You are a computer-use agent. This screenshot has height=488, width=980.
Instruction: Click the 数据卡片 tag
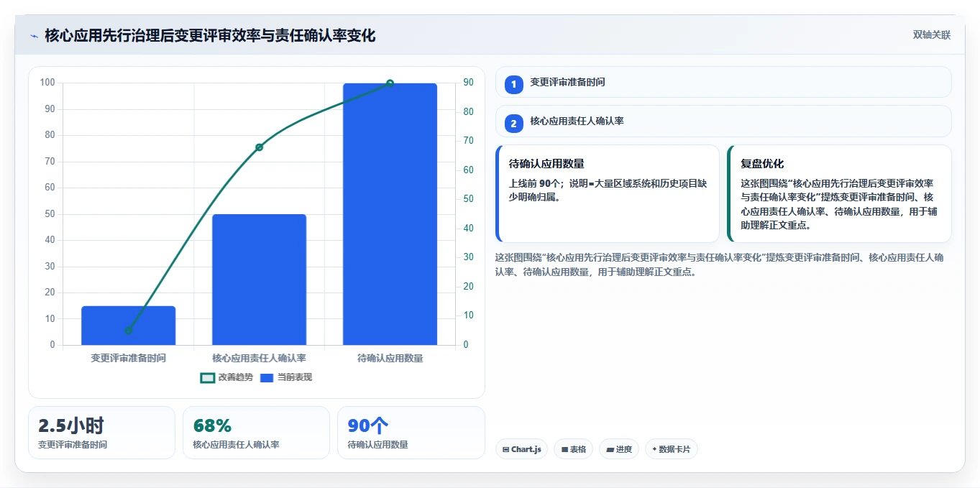click(x=672, y=449)
